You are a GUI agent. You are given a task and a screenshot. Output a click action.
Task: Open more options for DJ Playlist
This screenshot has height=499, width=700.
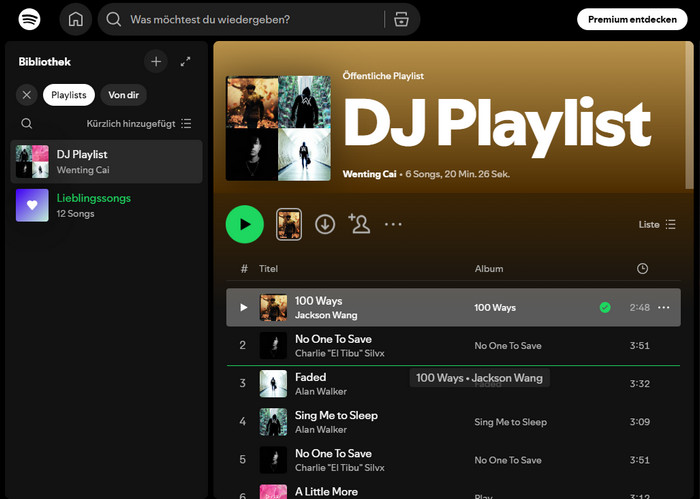(393, 224)
